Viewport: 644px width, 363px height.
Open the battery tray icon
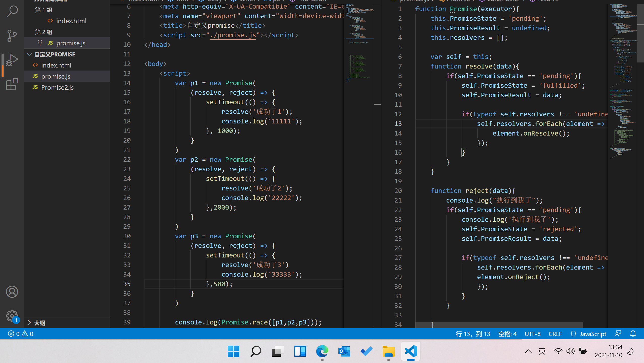pos(583,351)
